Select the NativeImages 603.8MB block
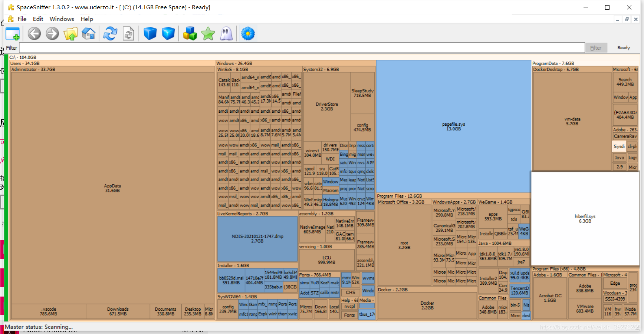This screenshot has width=644, height=334. pyautogui.click(x=312, y=229)
